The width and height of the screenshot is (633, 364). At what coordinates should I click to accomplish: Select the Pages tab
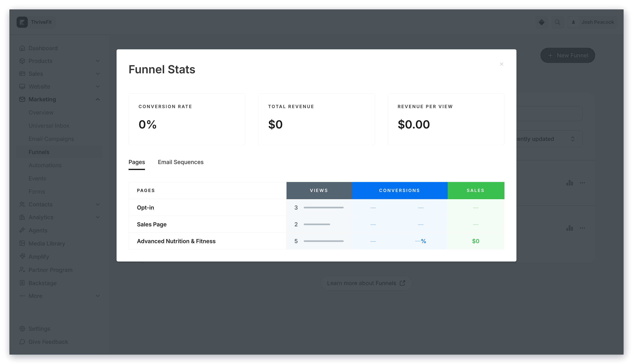tap(137, 162)
